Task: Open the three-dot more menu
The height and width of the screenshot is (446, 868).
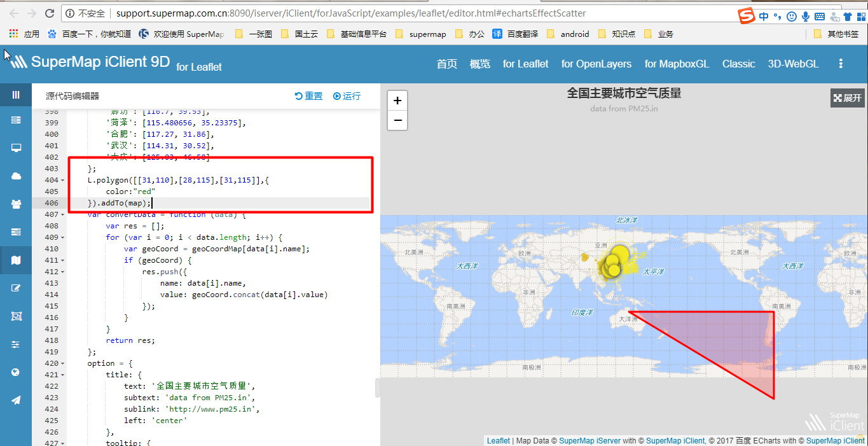Action: tap(841, 64)
